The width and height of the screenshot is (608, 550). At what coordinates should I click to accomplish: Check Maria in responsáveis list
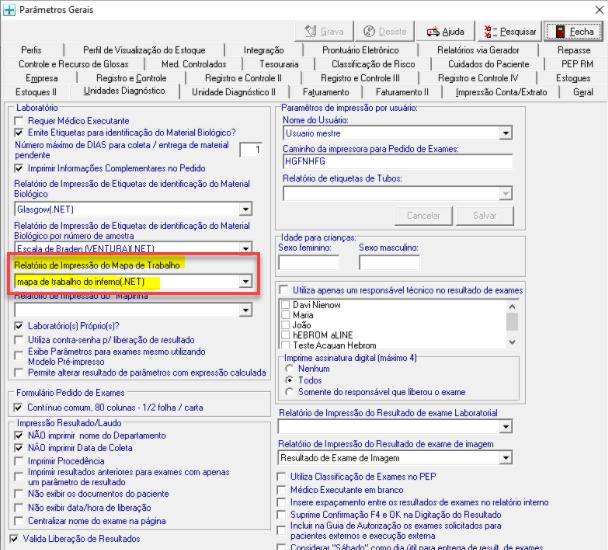point(285,315)
